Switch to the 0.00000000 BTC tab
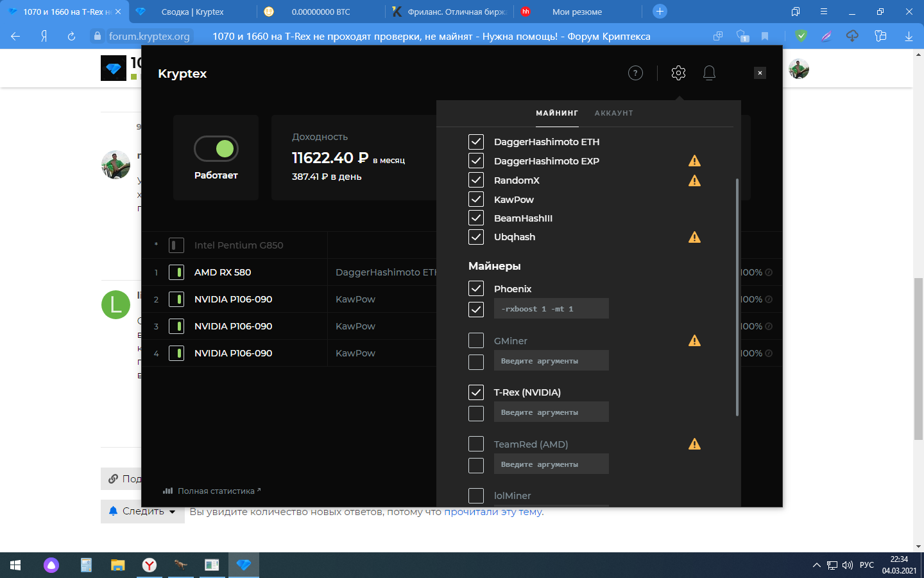Viewport: 924px width, 578px height. tap(321, 12)
